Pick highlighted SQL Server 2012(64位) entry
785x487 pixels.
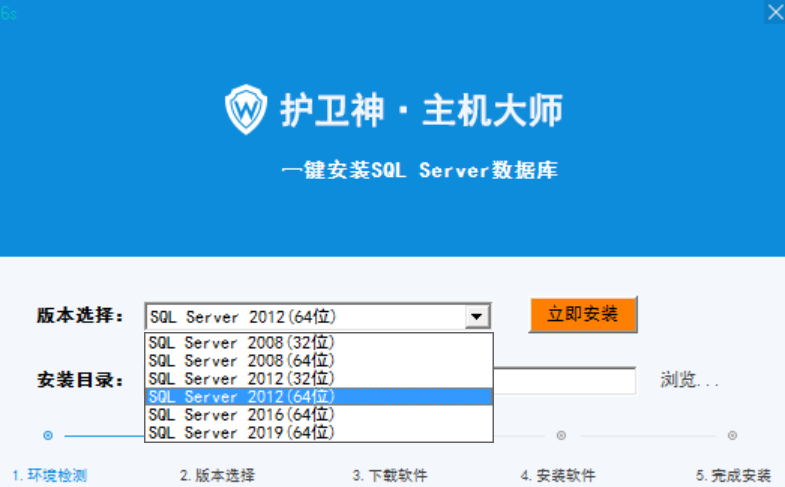click(319, 396)
